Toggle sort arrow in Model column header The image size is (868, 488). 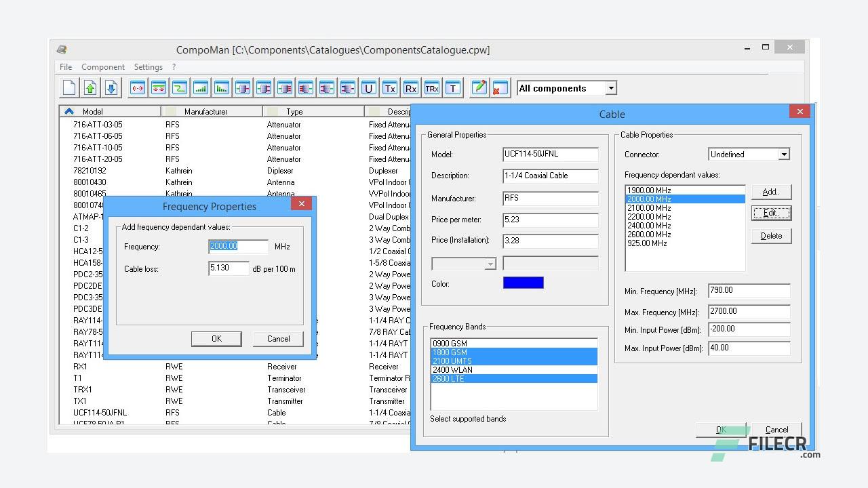pos(69,111)
